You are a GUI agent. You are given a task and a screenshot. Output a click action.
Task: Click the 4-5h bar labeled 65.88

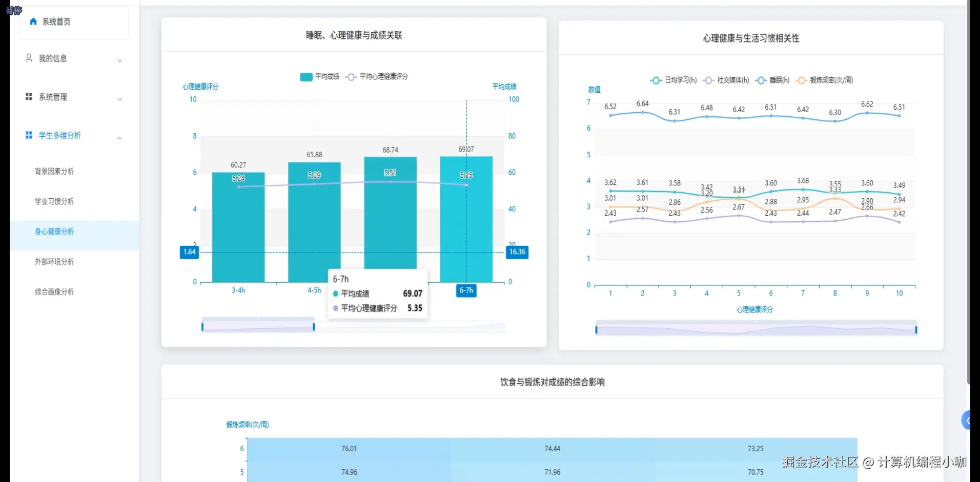point(314,222)
